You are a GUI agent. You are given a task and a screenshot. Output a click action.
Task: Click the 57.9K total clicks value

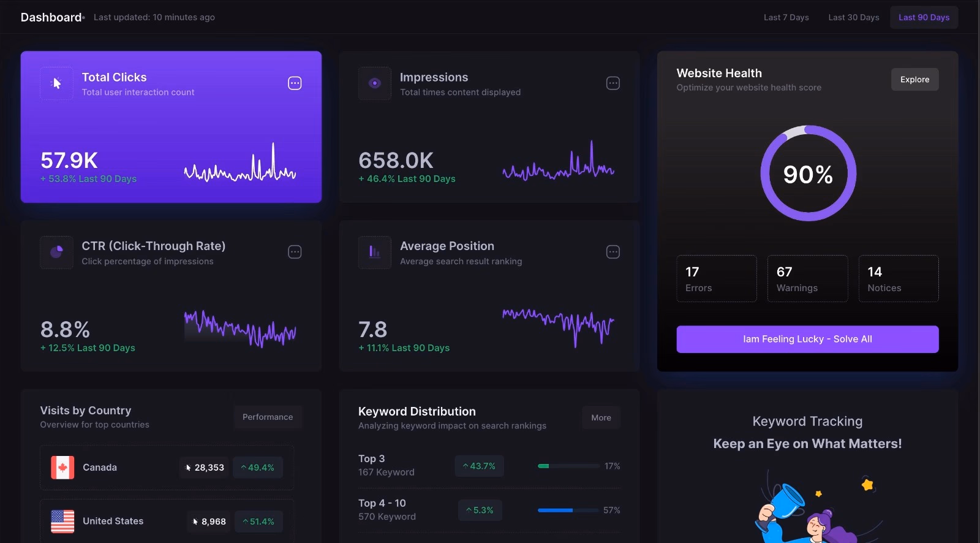(69, 161)
